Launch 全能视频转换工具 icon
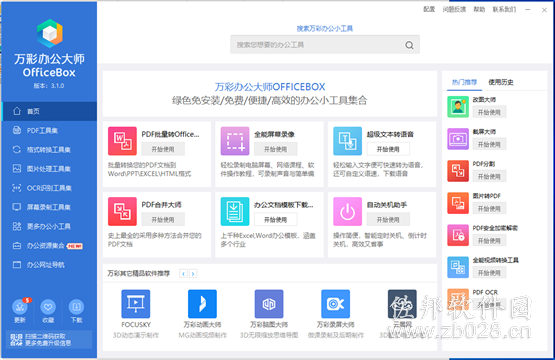The width and height of the screenshot is (555, 360). point(458,267)
